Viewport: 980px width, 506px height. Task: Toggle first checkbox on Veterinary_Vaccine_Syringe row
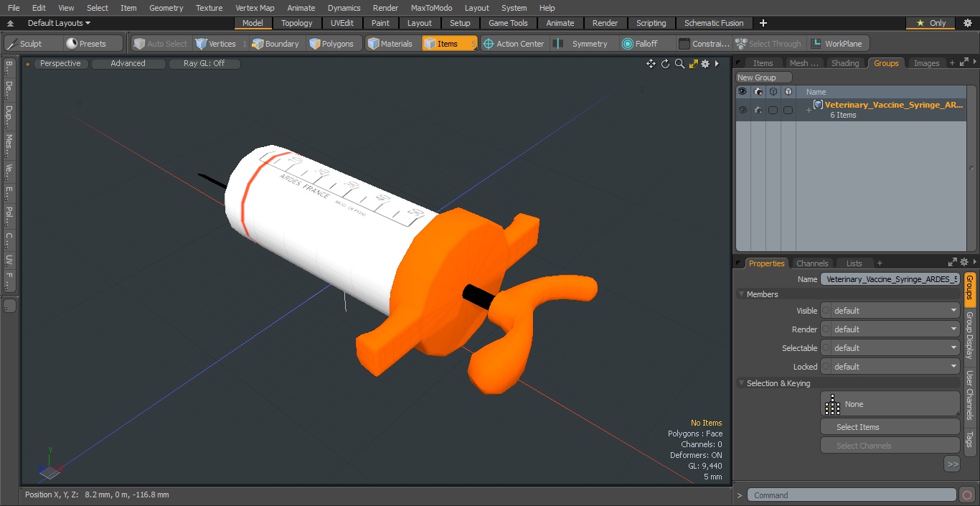tap(773, 110)
